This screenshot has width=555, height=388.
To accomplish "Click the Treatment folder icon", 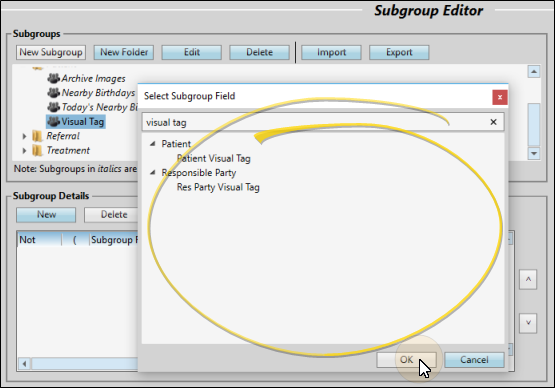I will (x=37, y=150).
